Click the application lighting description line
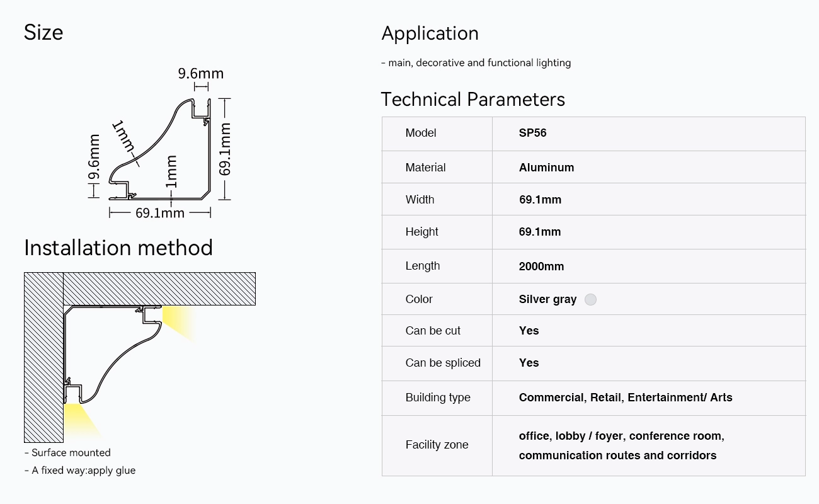 (476, 63)
